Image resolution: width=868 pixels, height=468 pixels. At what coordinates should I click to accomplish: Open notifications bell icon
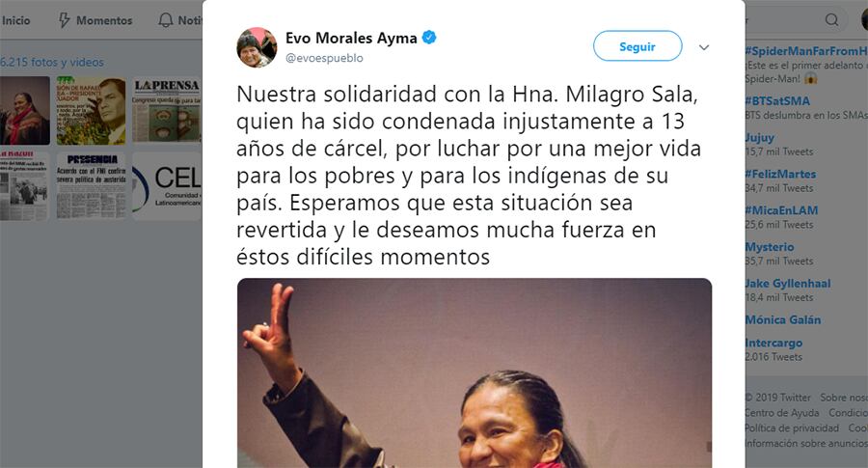pyautogui.click(x=165, y=20)
